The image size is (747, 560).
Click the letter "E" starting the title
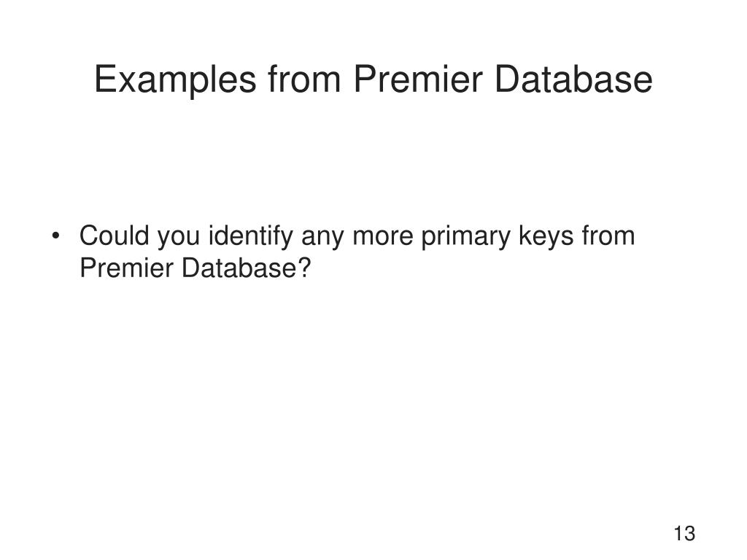click(x=105, y=79)
